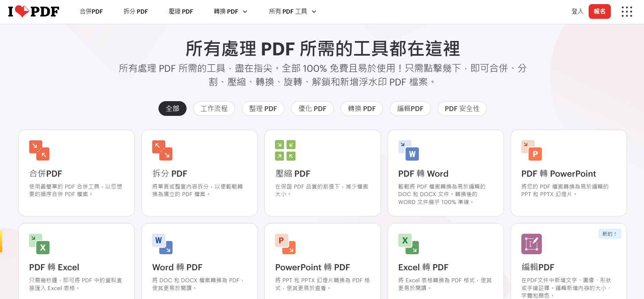Open the nine-dot apps grid menu
This screenshot has height=299, width=644.
(x=627, y=12)
